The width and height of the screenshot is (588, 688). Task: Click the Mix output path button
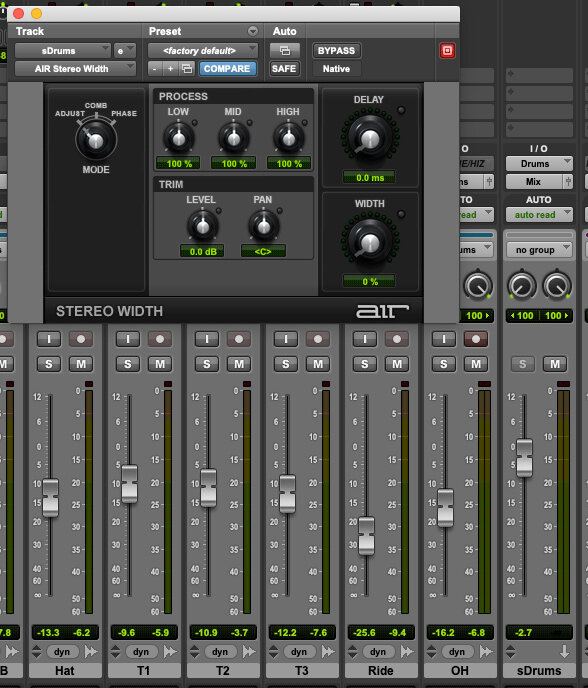[534, 182]
